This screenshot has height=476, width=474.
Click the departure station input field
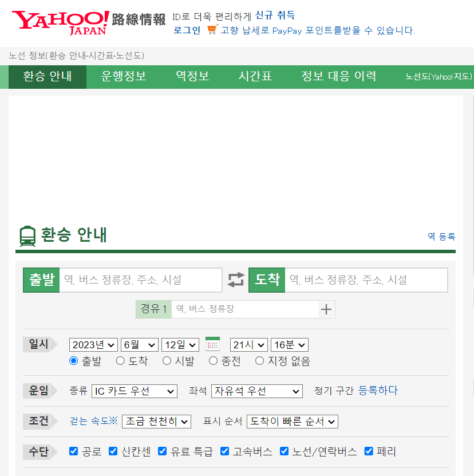pyautogui.click(x=141, y=280)
